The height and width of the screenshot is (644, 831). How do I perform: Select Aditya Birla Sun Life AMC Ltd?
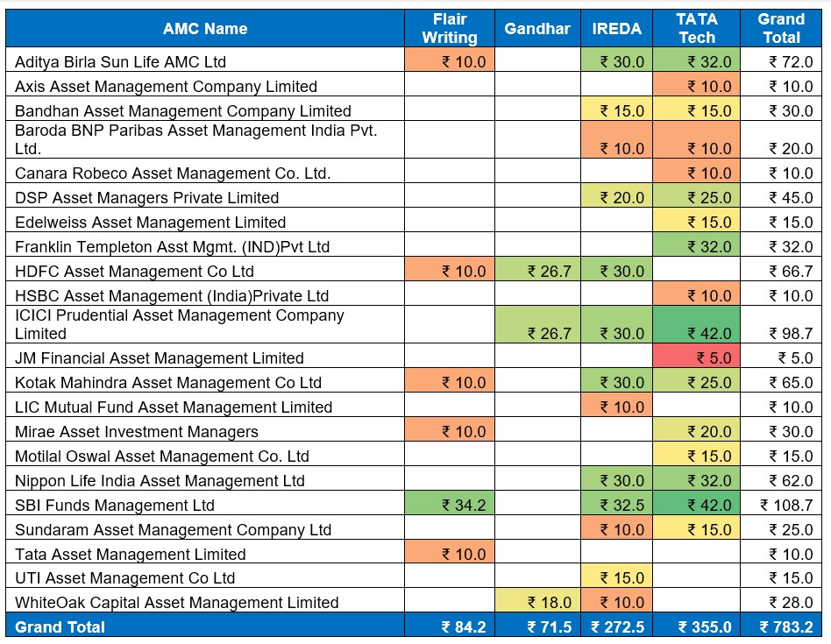[120, 62]
